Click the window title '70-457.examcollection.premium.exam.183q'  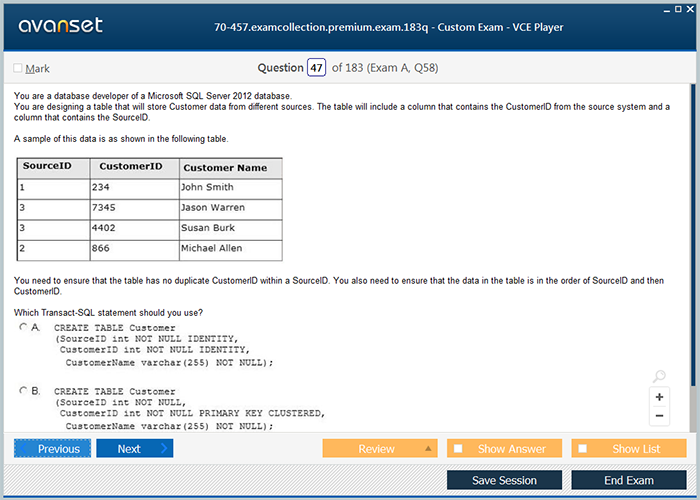pos(321,27)
